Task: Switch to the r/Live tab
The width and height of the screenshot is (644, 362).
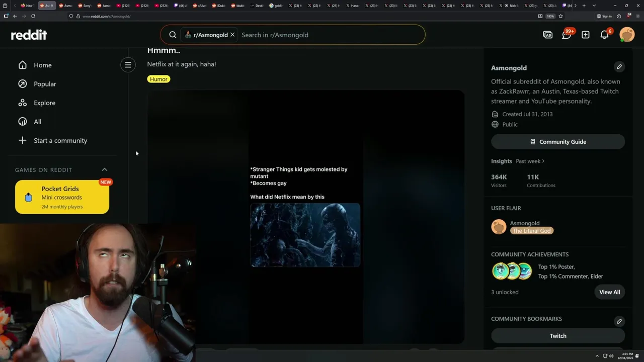Action: (x=200, y=6)
